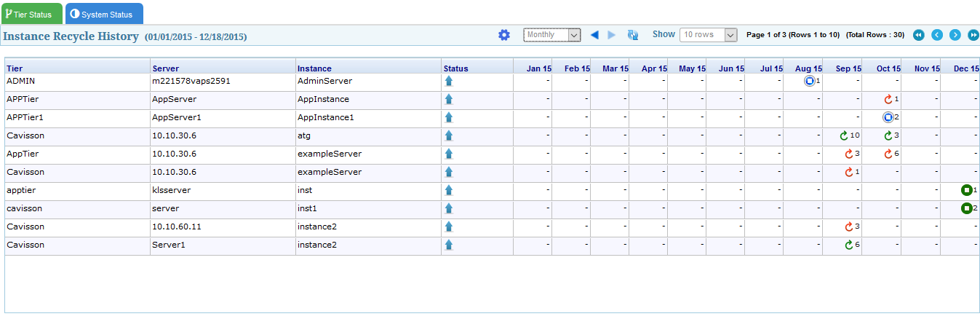Select the Server1 server cell
Image resolution: width=980 pixels, height=319 pixels.
point(223,245)
